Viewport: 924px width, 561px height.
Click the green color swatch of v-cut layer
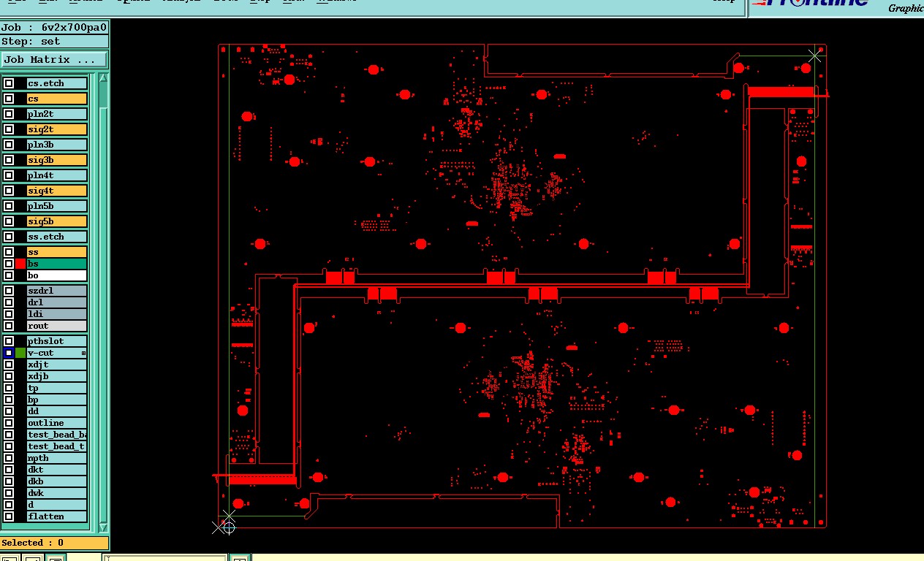click(x=20, y=353)
